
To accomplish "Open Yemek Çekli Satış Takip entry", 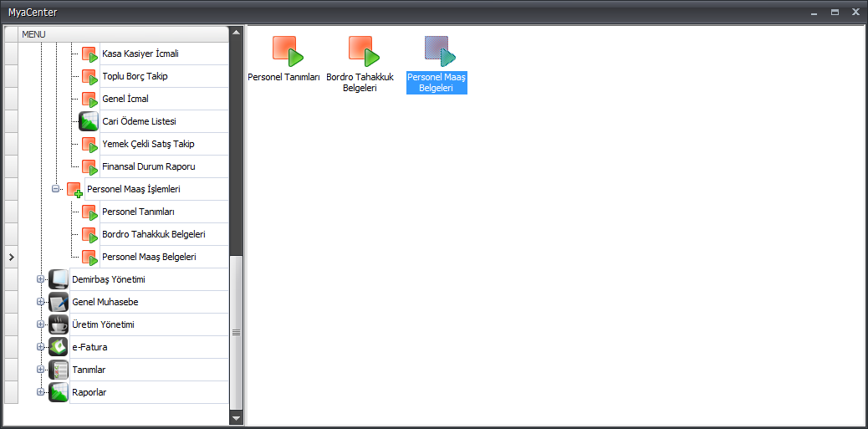I will pos(148,144).
